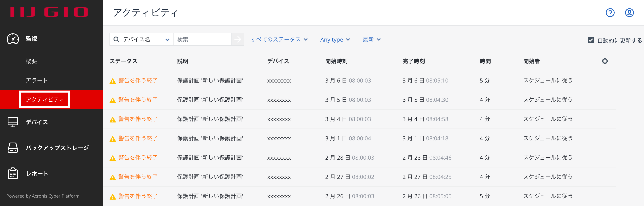Click warning icon in 2月28日 row
This screenshot has width=644, height=206.
[x=113, y=158]
